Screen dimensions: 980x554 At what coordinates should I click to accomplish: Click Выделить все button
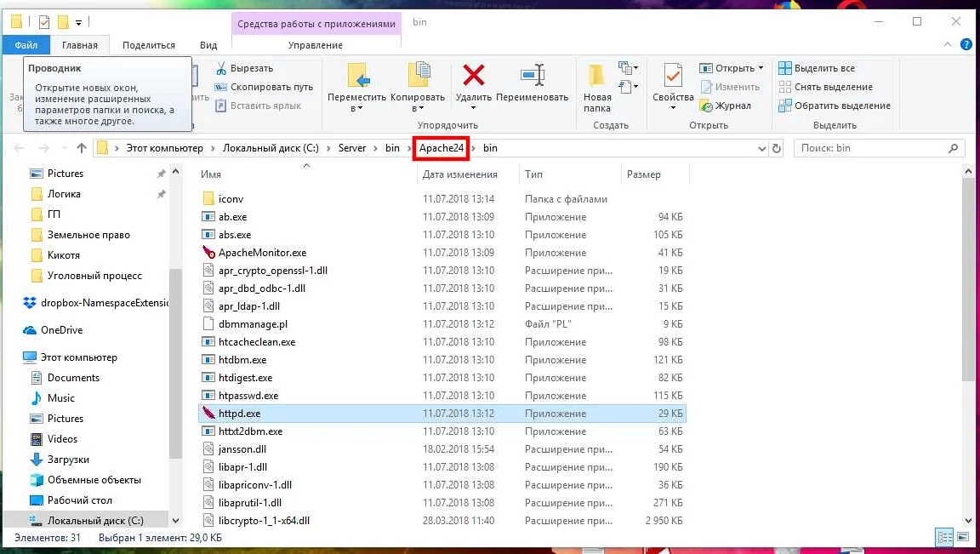click(x=817, y=68)
